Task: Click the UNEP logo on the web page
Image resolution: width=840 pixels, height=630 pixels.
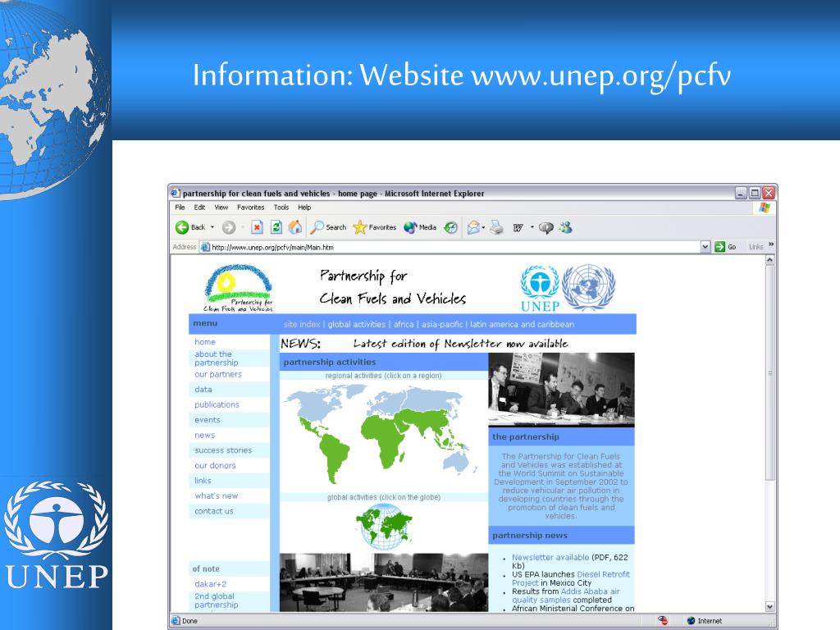Action: coord(540,288)
